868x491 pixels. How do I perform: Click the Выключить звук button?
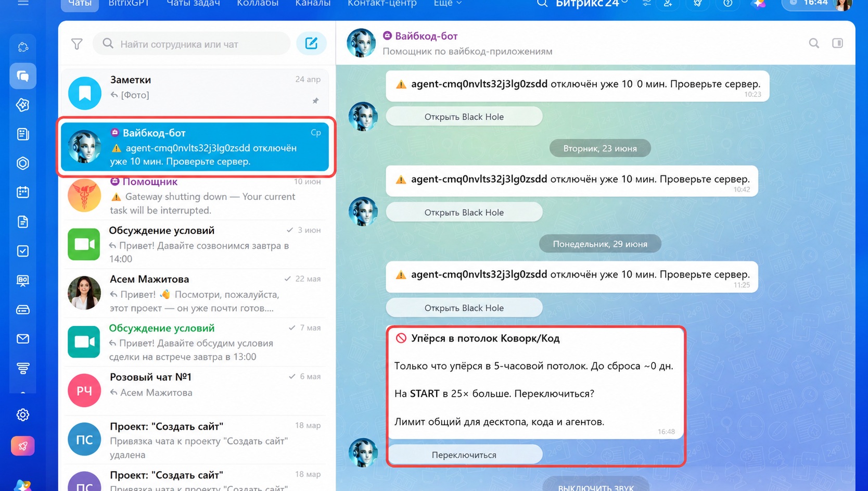click(x=596, y=485)
